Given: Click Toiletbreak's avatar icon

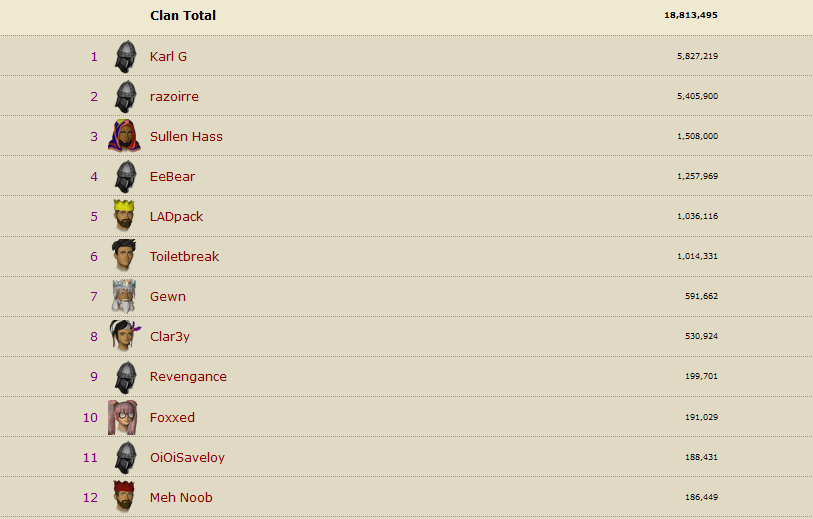Looking at the screenshot, I should coord(124,256).
